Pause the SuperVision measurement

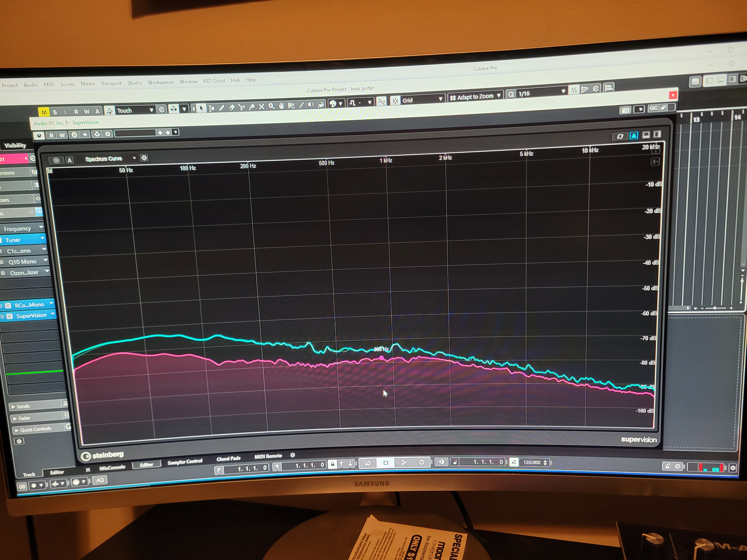click(x=56, y=160)
